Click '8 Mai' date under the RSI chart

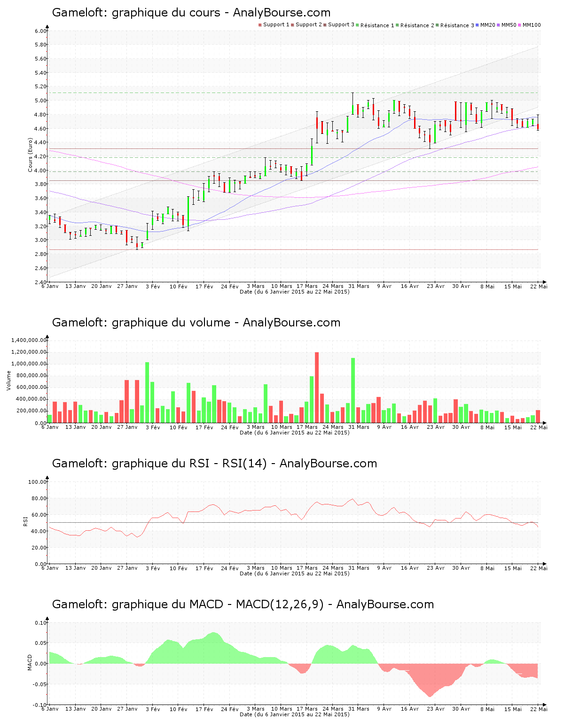click(487, 568)
